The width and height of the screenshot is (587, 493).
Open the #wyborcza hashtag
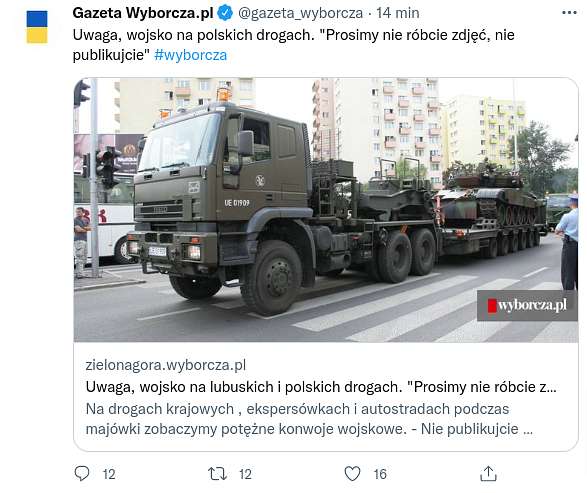click(191, 55)
